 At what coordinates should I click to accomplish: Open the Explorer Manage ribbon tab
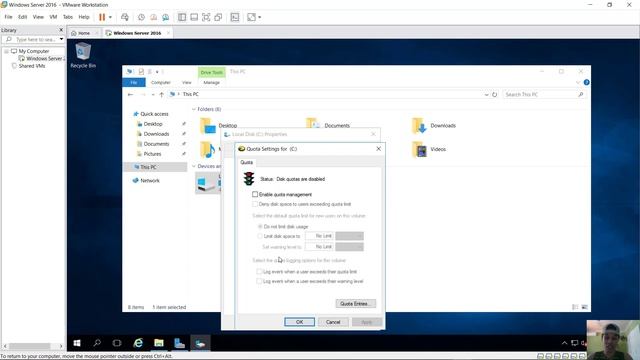coord(211,82)
